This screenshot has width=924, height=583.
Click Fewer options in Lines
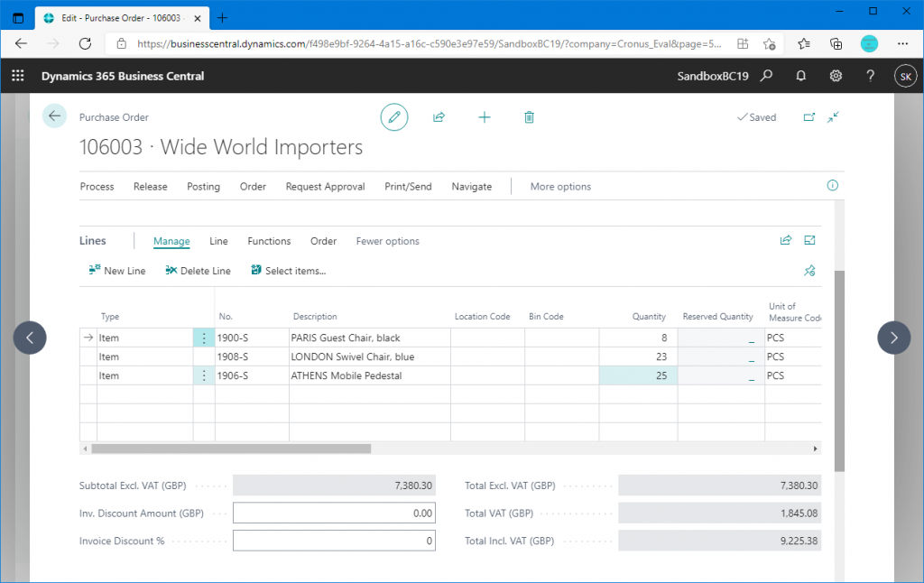[x=388, y=241]
